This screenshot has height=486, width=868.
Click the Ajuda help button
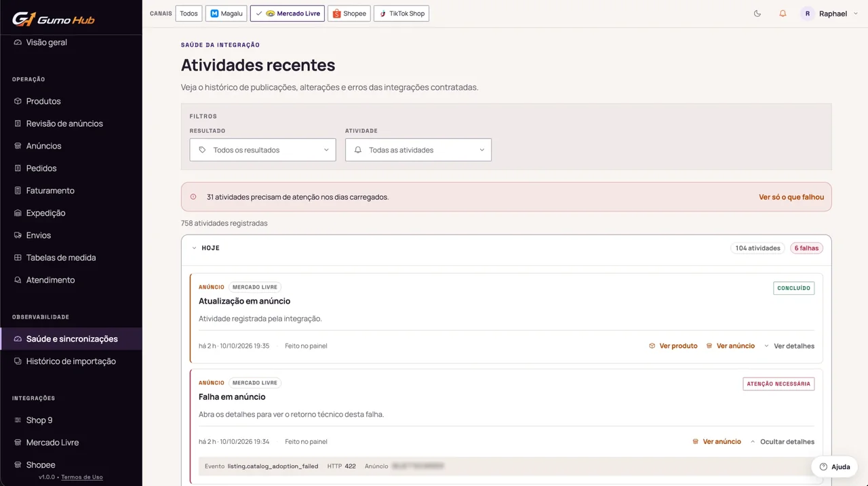point(834,467)
